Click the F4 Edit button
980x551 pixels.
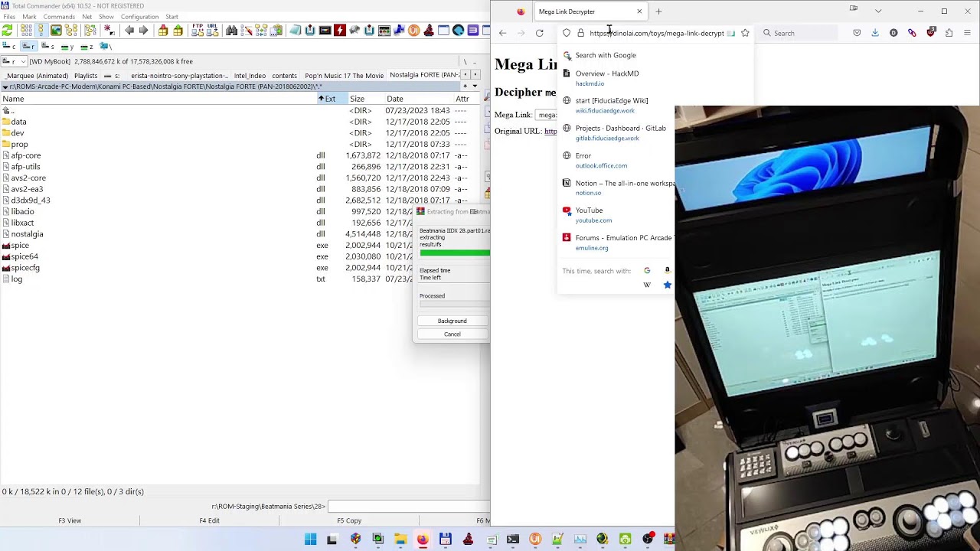coord(209,520)
